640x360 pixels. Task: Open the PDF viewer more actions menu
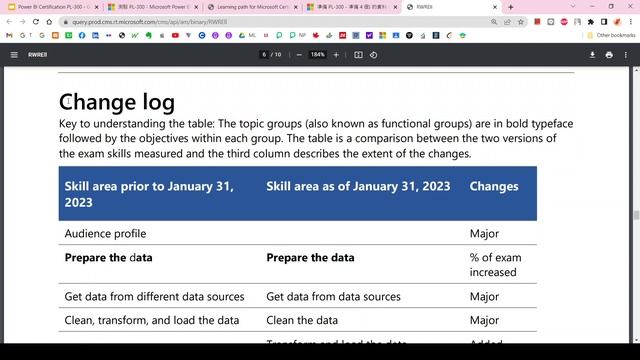tap(626, 55)
